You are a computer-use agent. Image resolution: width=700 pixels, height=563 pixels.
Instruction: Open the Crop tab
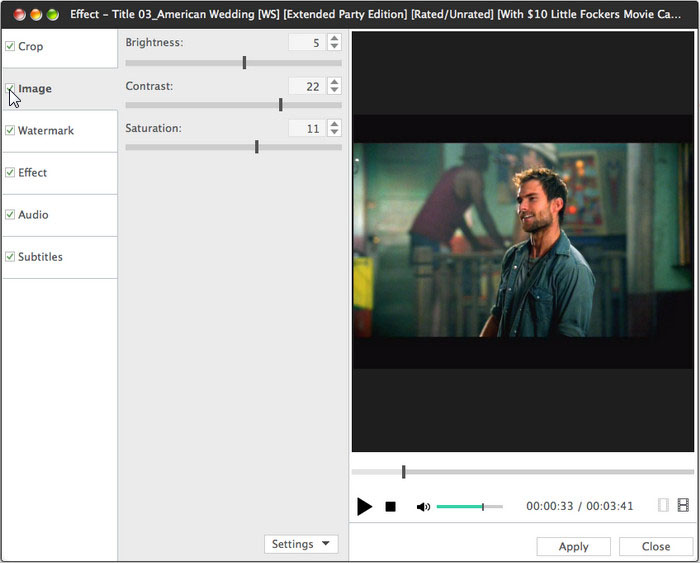point(60,47)
